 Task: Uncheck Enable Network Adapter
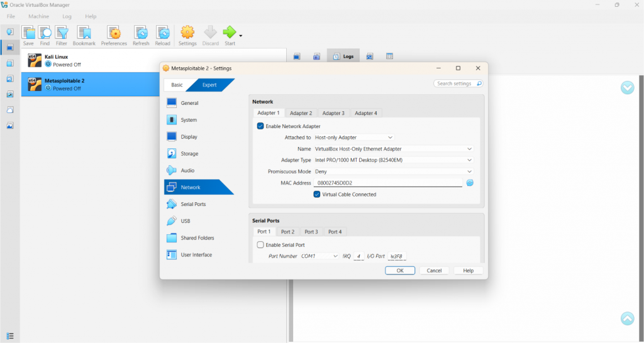point(260,126)
